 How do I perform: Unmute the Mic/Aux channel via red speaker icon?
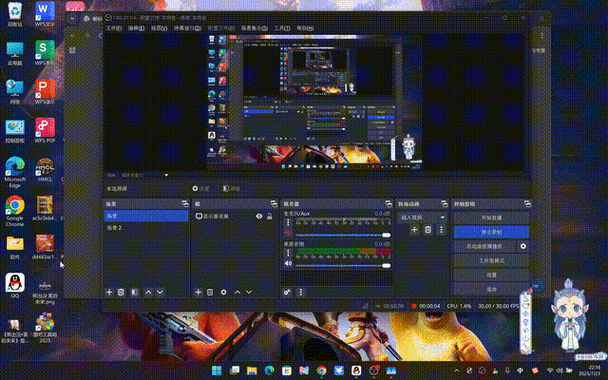tap(288, 233)
